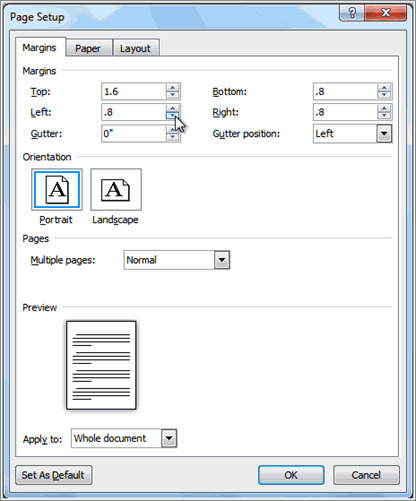The width and height of the screenshot is (416, 501).
Task: Click the Set As Default button
Action: [53, 475]
